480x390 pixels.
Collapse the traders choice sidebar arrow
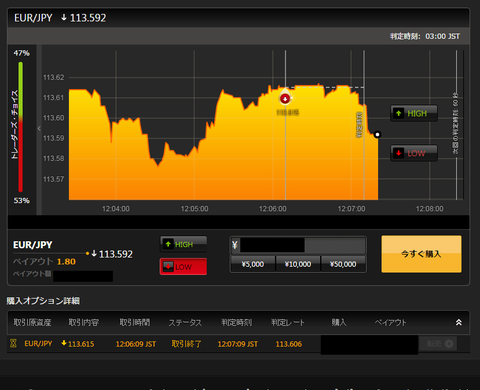coord(39,128)
